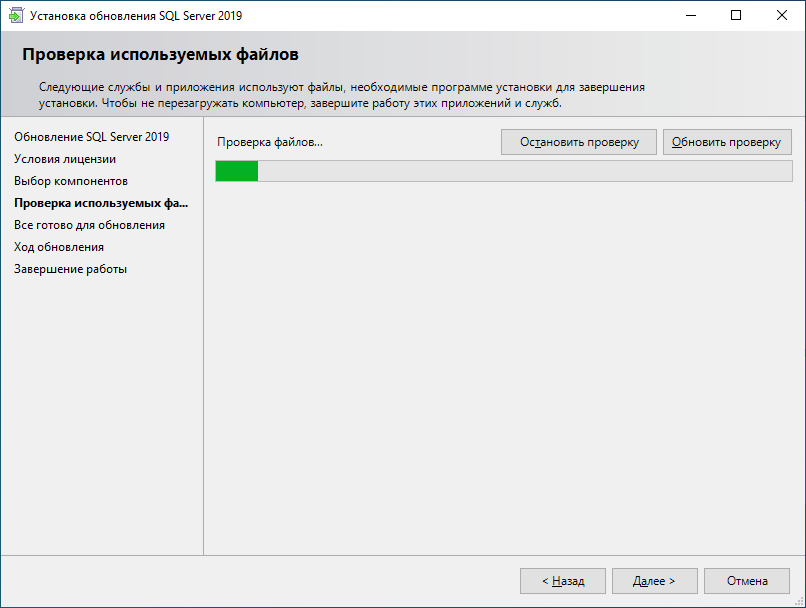Go back with the Назад button

pos(563,581)
